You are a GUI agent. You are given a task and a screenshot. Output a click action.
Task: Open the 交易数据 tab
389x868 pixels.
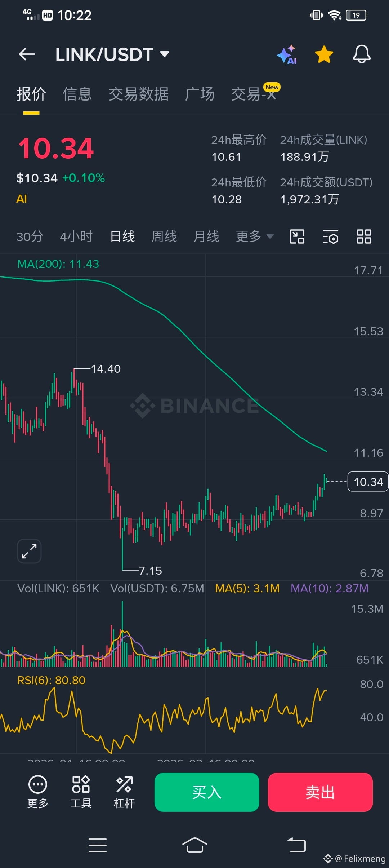pos(139,94)
